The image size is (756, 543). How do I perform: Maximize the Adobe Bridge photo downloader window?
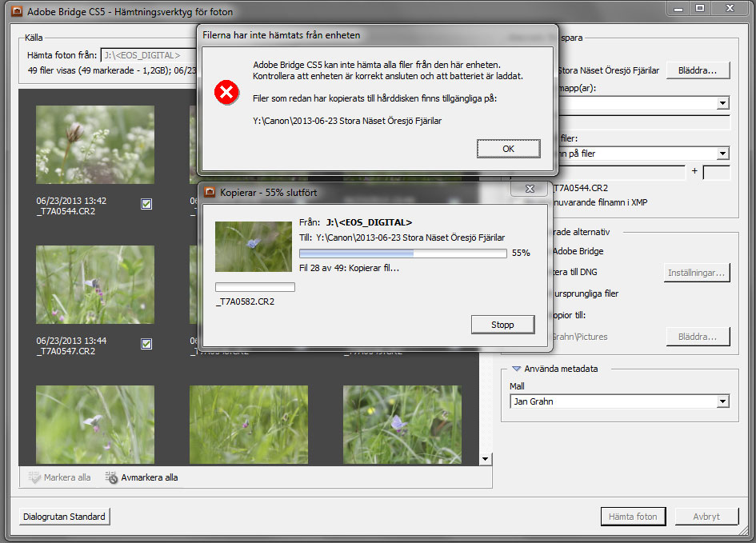699,8
